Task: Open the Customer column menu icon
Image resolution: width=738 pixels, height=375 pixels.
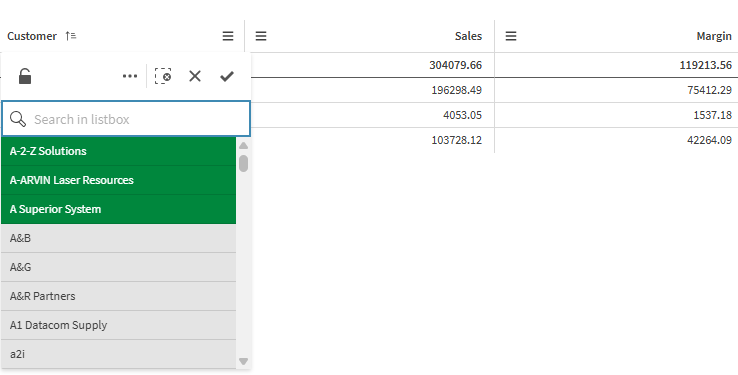Action: (228, 36)
